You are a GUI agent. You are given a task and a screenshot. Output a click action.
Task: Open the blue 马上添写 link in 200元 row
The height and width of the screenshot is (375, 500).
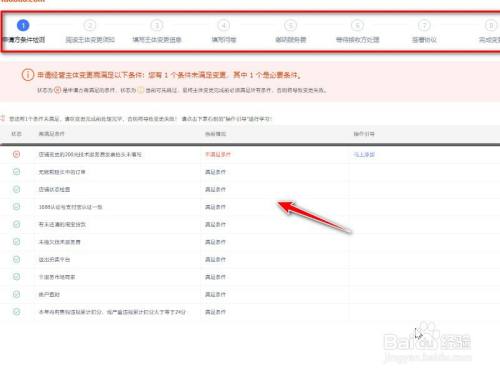click(364, 154)
